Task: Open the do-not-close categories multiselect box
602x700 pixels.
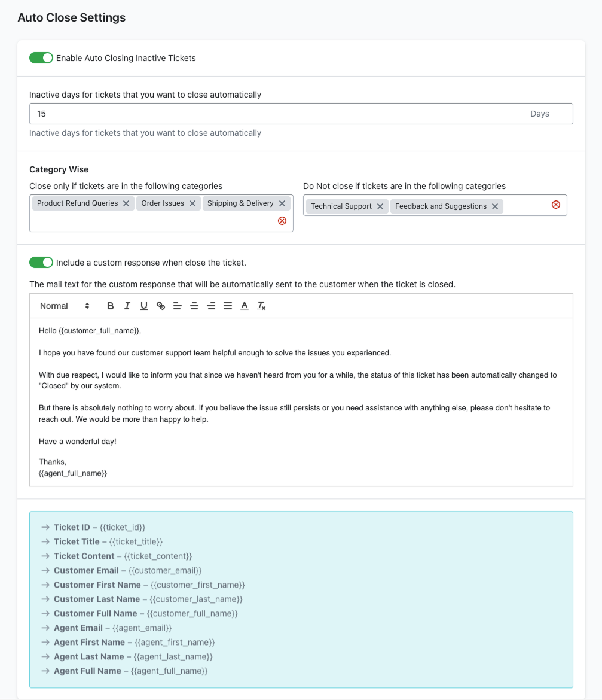Action: coord(526,206)
